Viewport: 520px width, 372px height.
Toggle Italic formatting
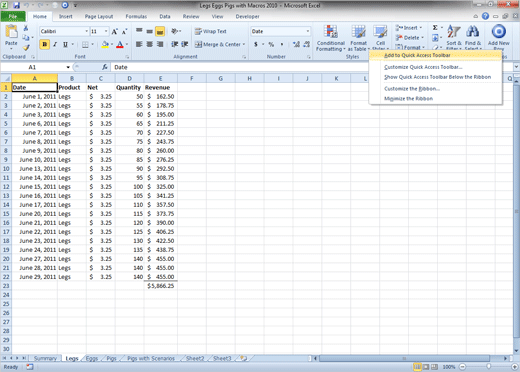55,44
